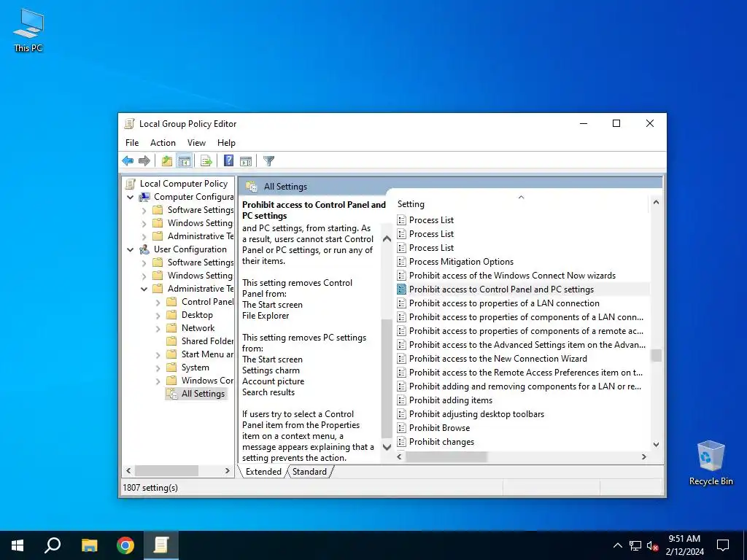This screenshot has height=560, width=747.
Task: Click the Up one level folder icon
Action: [167, 161]
